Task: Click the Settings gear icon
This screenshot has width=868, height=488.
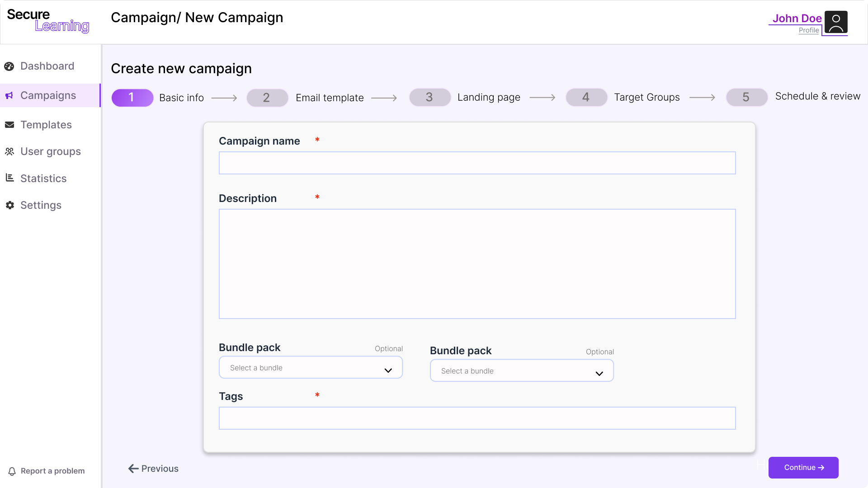Action: click(x=9, y=205)
